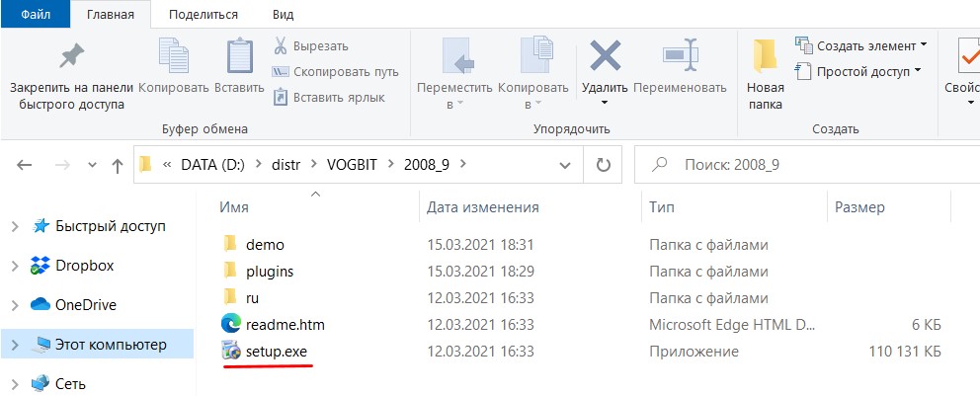
Task: Open the Переместить в dropdown
Action: pos(454,105)
